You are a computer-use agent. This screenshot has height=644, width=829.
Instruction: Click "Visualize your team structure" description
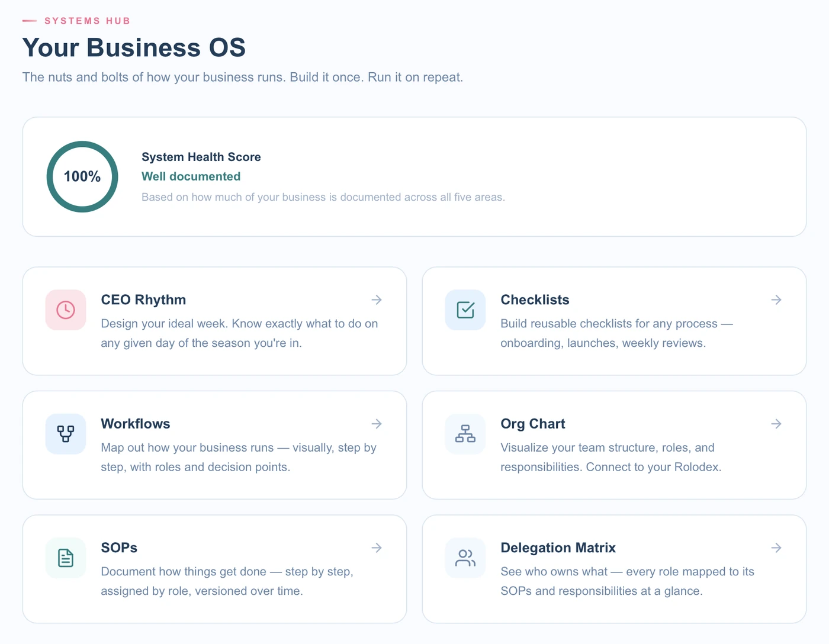tap(611, 457)
